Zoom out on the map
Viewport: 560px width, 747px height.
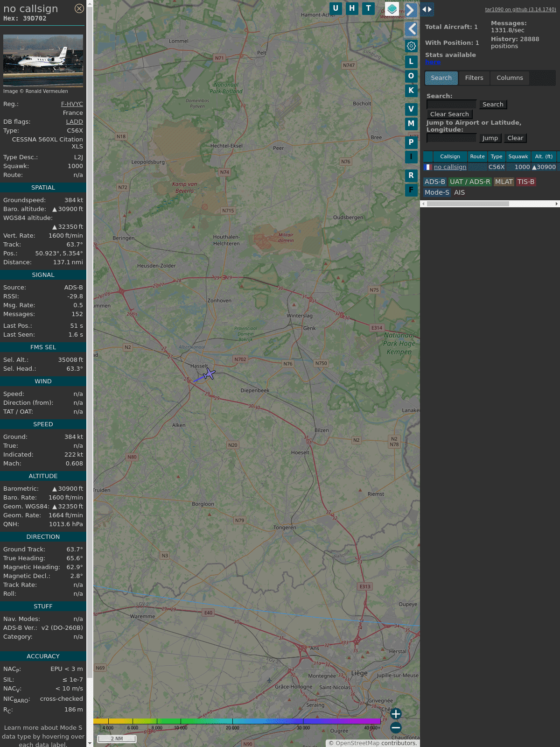point(396,727)
